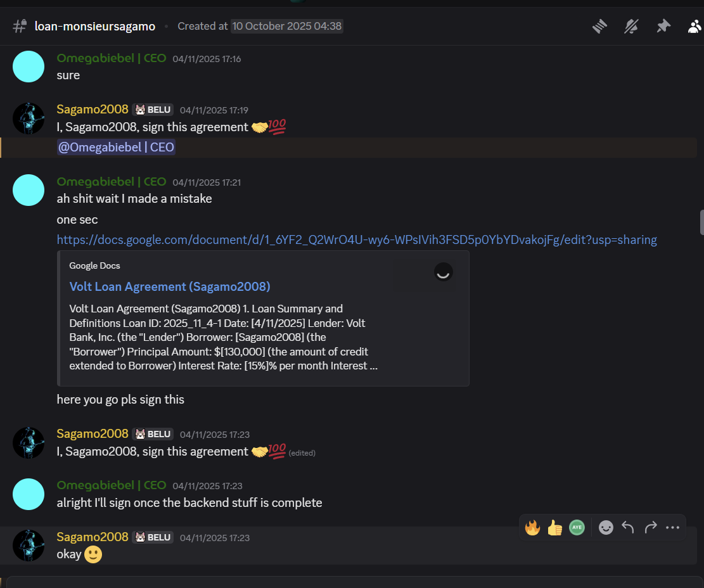Open pinned messages
Viewport: 704px width, 588px height.
663,26
